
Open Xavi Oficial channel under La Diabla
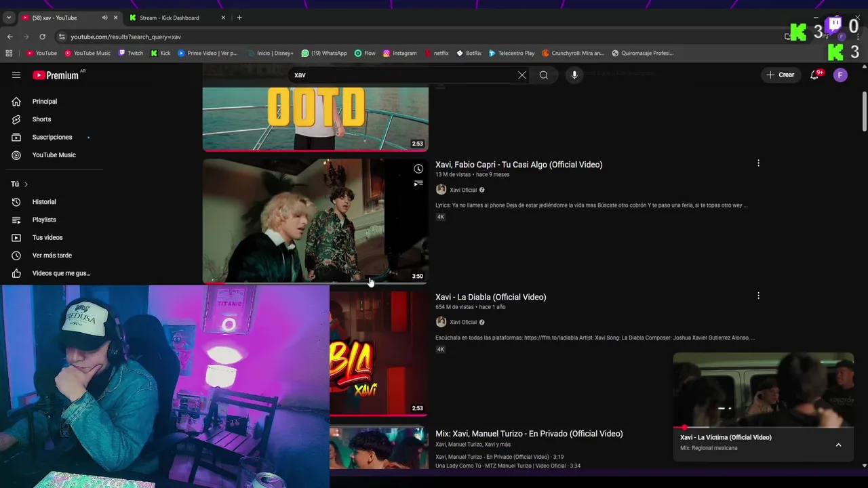click(463, 322)
